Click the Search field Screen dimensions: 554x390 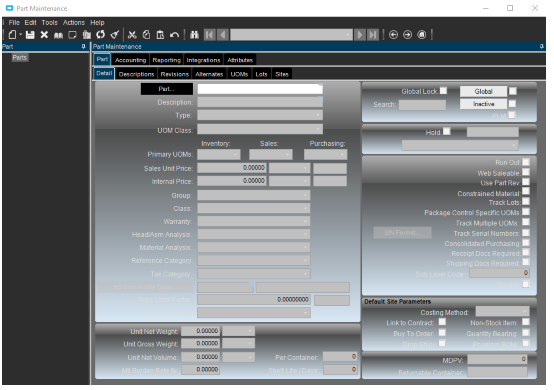point(422,105)
